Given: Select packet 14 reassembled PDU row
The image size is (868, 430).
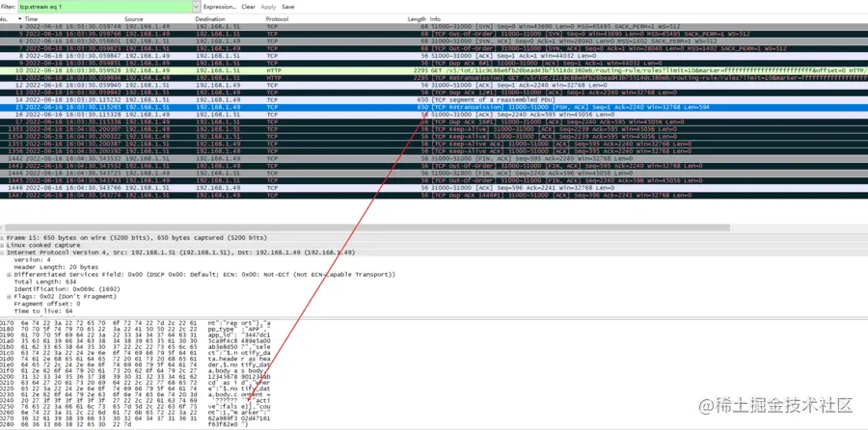Looking at the screenshot, I should (x=434, y=99).
